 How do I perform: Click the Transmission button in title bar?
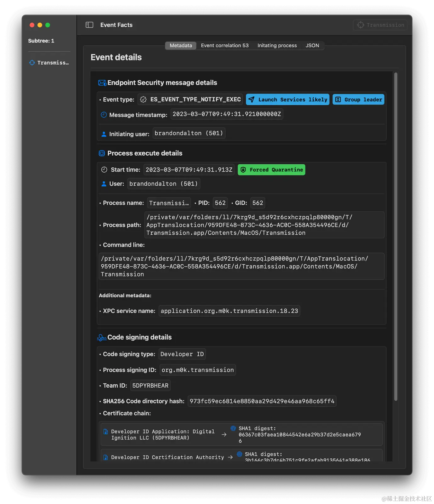coord(380,25)
